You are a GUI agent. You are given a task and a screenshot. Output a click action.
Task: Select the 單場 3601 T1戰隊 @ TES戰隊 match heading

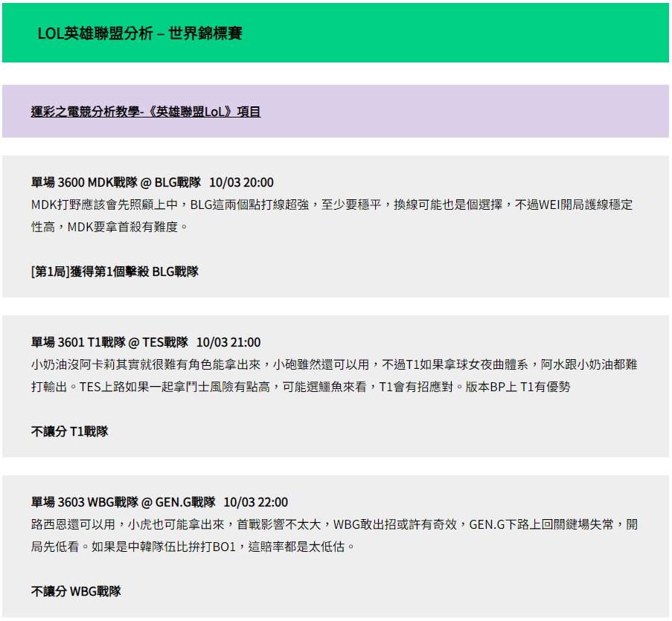[x=146, y=342]
